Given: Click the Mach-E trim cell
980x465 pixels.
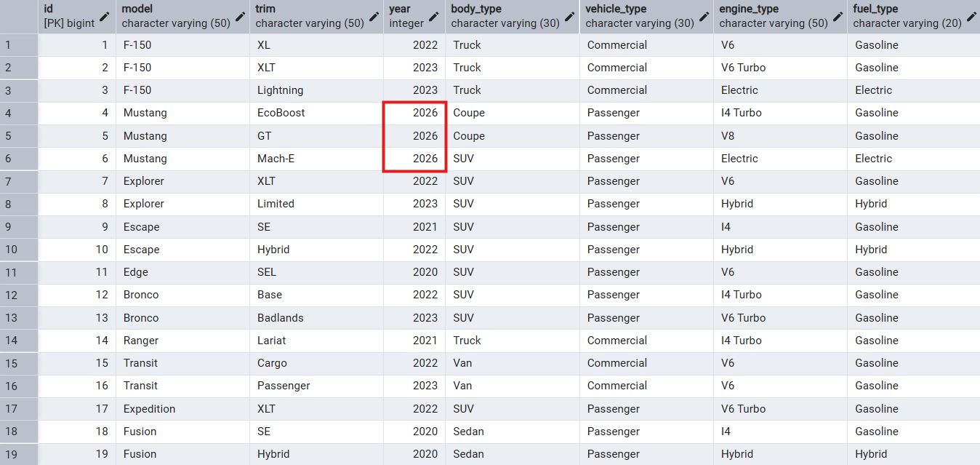Looking at the screenshot, I should coord(276,158).
